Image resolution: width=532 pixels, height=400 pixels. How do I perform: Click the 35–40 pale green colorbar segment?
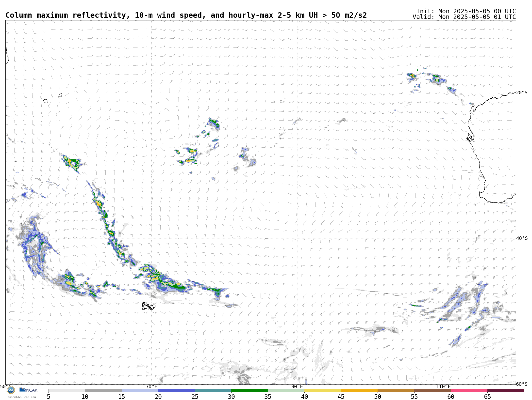coord(286,391)
